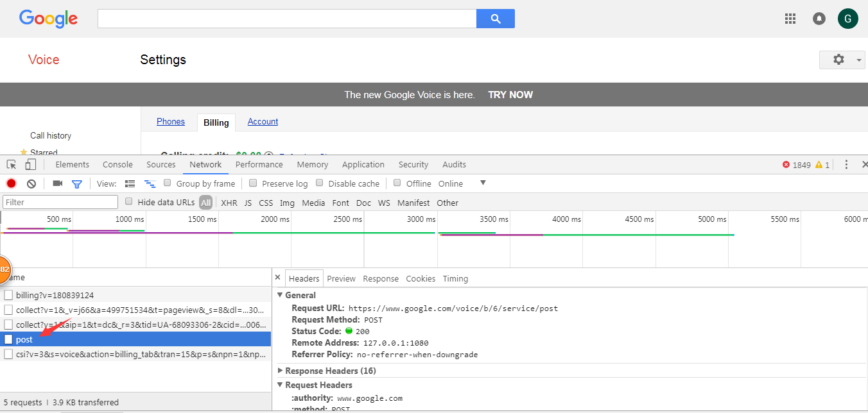Screen dimensions: 868x413
Task: Open the Account settings tab
Action: pos(263,122)
